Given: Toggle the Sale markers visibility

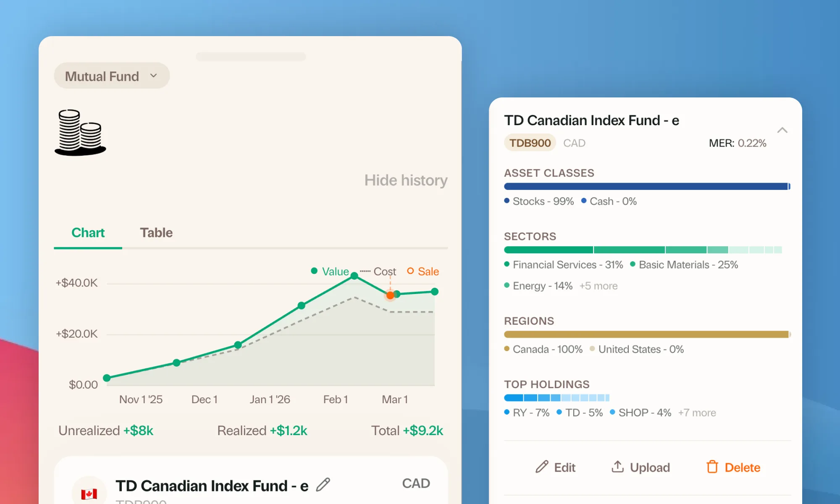Looking at the screenshot, I should click(423, 271).
